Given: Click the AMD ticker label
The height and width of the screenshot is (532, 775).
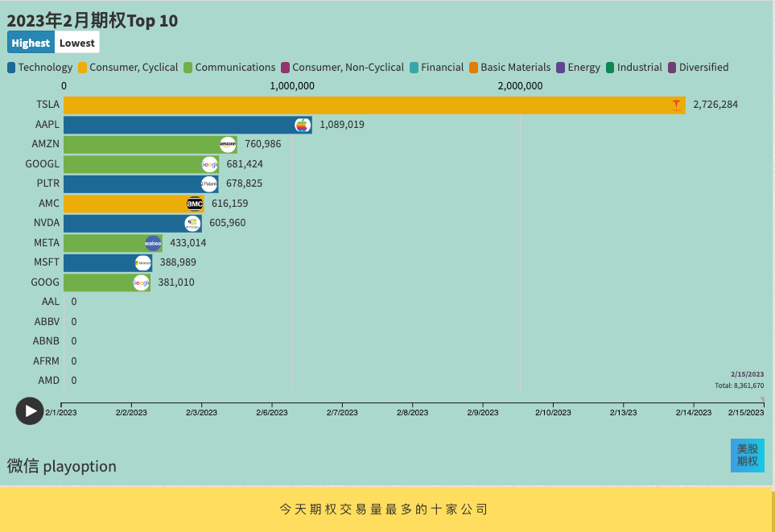Looking at the screenshot, I should click(49, 381).
